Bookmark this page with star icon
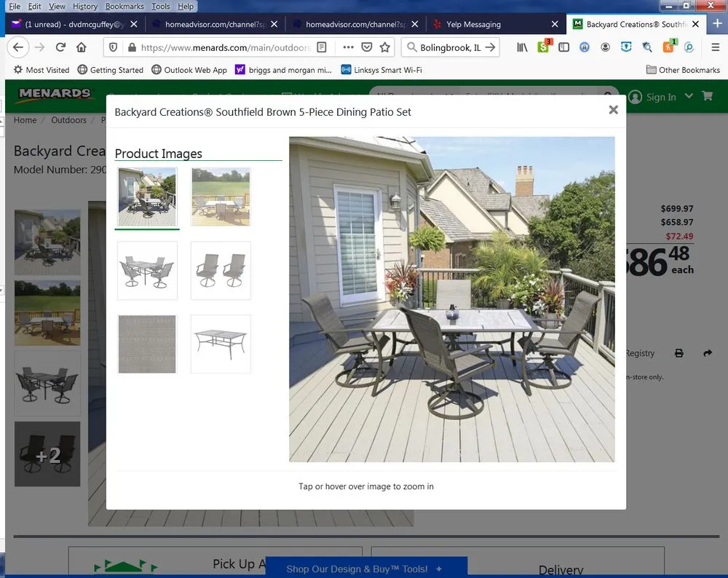The image size is (728, 578). (385, 47)
